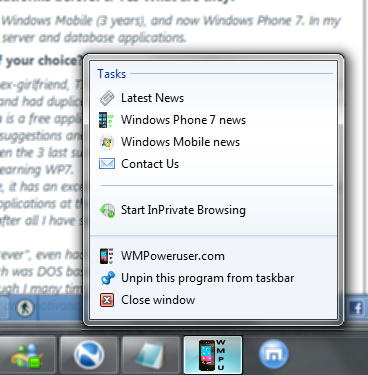
Task: Click the Contact Us envelope icon
Action: [107, 164]
